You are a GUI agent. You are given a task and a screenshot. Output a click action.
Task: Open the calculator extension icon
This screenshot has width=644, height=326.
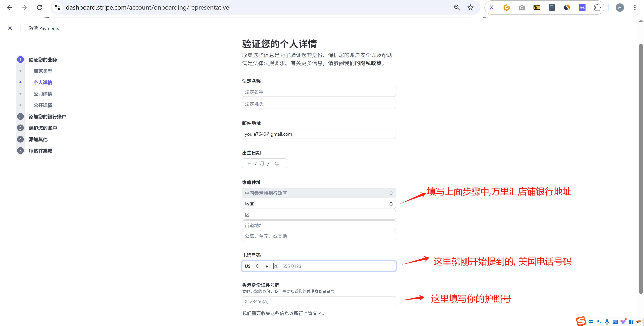pyautogui.click(x=552, y=8)
